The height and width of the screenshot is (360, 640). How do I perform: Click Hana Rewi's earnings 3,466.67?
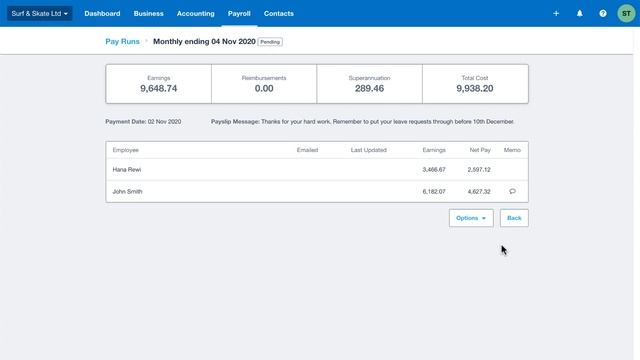coord(434,169)
